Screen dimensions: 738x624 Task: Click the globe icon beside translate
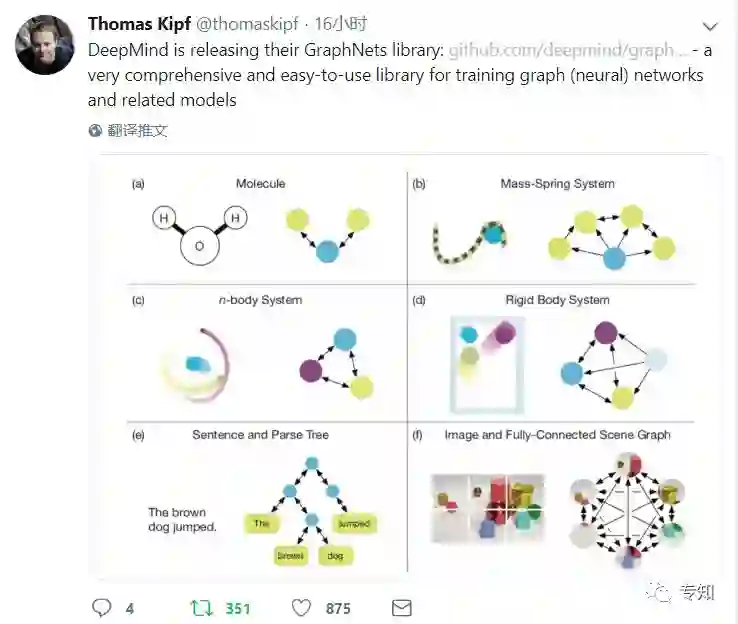(x=96, y=130)
